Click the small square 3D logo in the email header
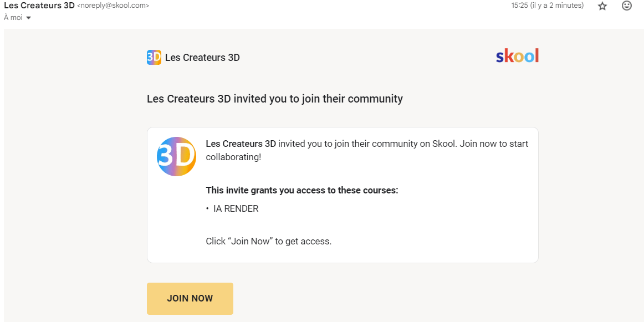This screenshot has height=322, width=644. (x=154, y=58)
